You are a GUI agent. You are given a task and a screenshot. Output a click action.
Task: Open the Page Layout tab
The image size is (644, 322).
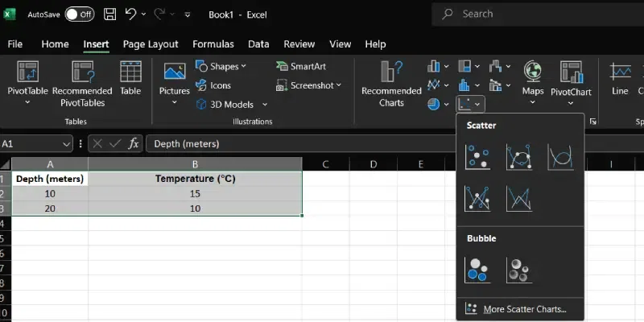click(x=151, y=44)
